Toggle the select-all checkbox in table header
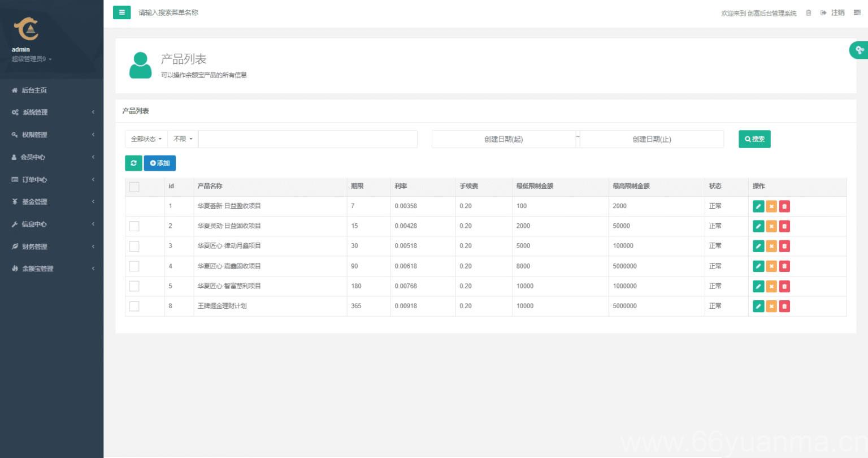 point(134,187)
